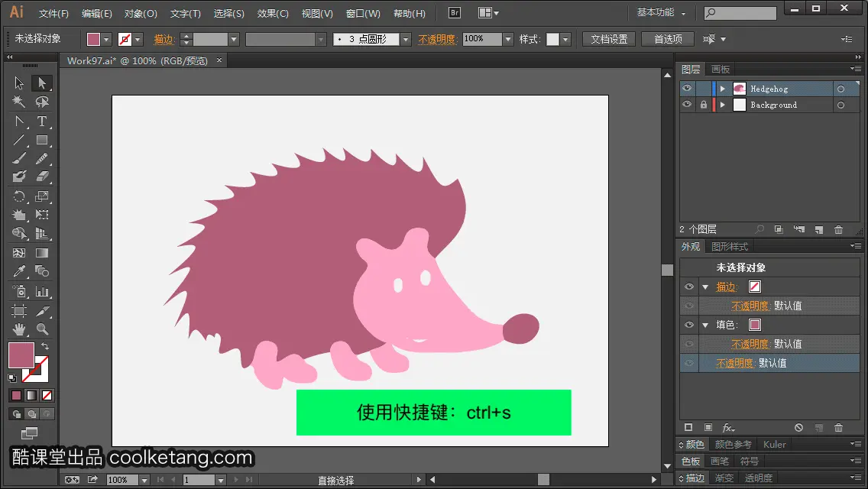
Task: Select the Column Graph tool
Action: pyautogui.click(x=41, y=291)
